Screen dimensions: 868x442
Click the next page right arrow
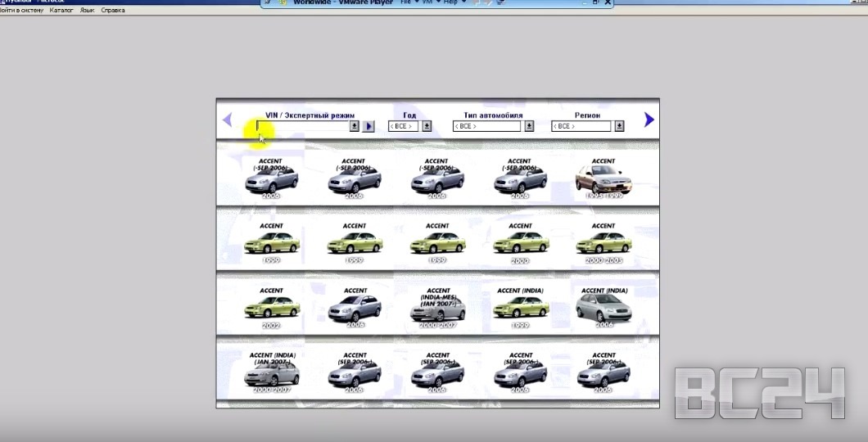[649, 120]
